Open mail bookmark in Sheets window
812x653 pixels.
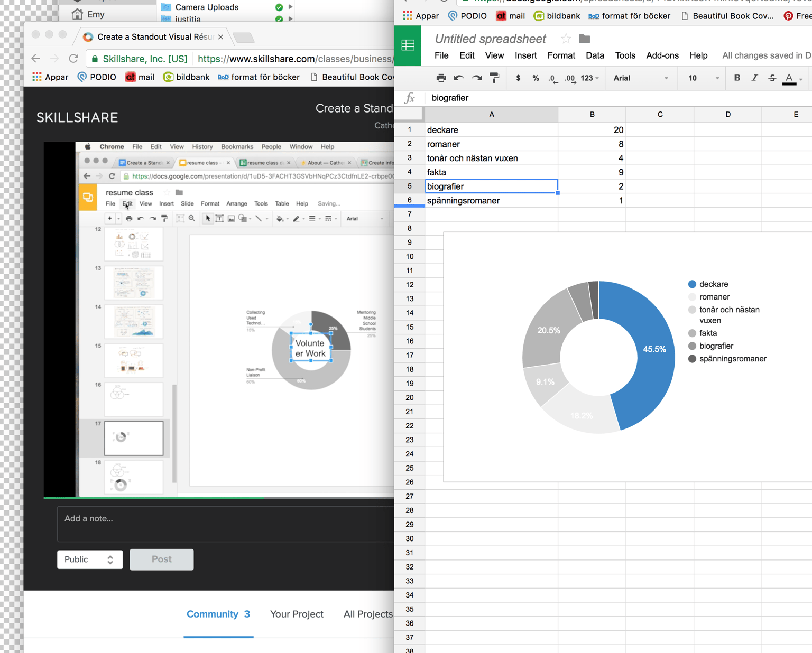(x=510, y=16)
